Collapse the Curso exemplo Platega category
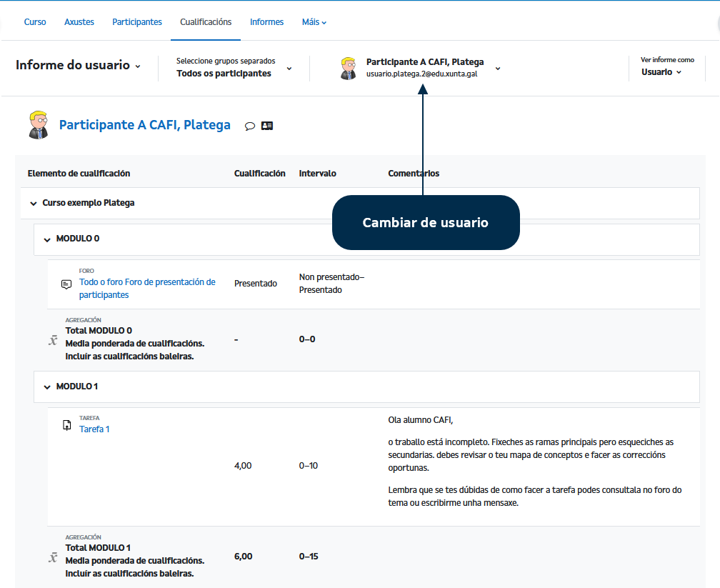Image resolution: width=720 pixels, height=588 pixels. 33,204
